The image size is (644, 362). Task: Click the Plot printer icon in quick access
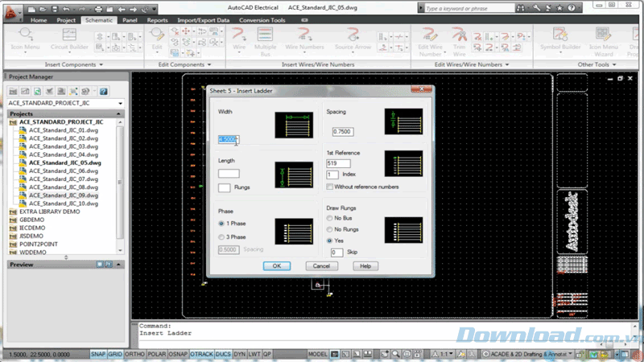(98, 9)
